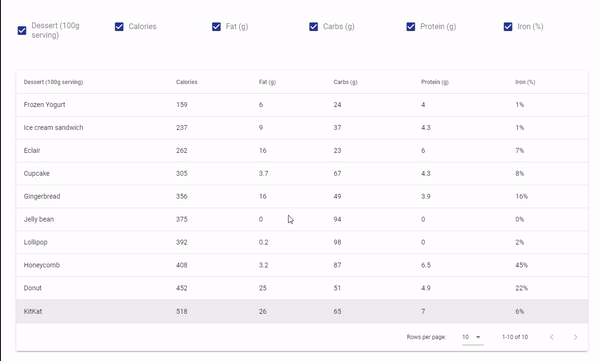This screenshot has height=361, width=600.
Task: Select Cupcake's 67 carbs value
Action: point(337,173)
